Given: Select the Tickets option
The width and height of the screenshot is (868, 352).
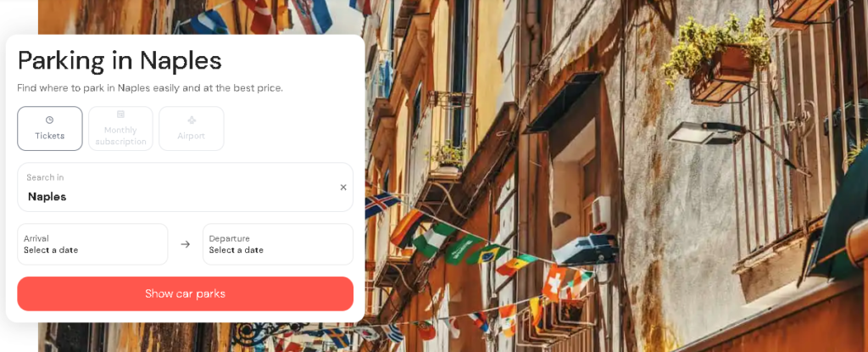Looking at the screenshot, I should pyautogui.click(x=50, y=129).
